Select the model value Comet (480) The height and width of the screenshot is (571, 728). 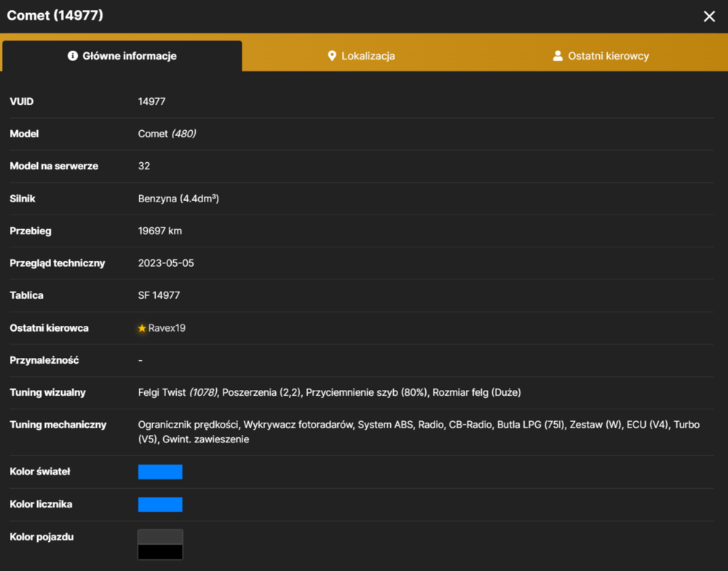coord(167,134)
